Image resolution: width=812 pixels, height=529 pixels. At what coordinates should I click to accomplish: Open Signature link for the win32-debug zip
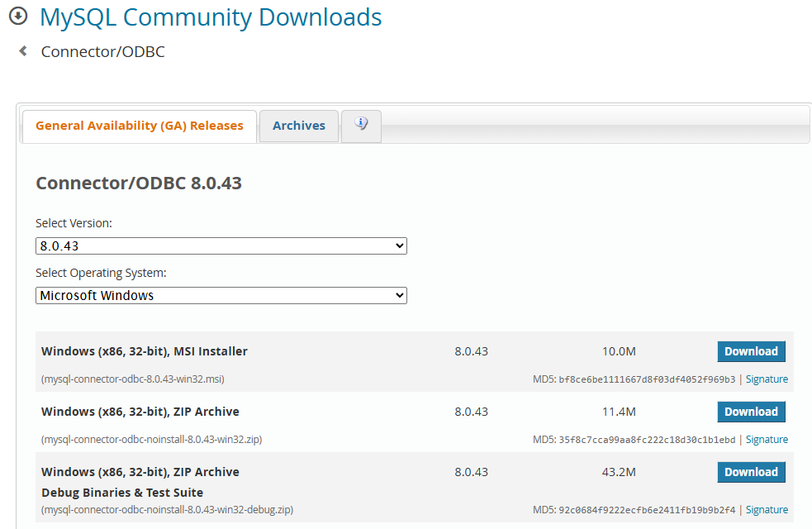pos(767,510)
